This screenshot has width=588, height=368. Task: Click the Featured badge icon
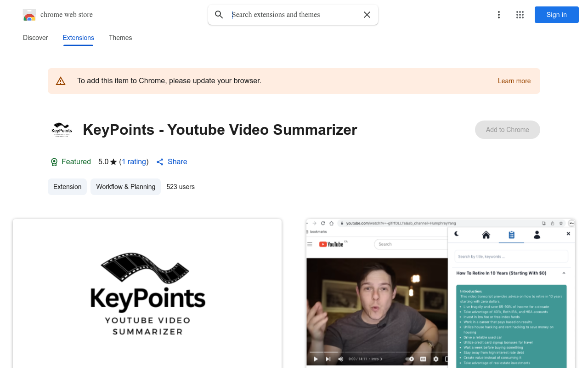pos(54,162)
